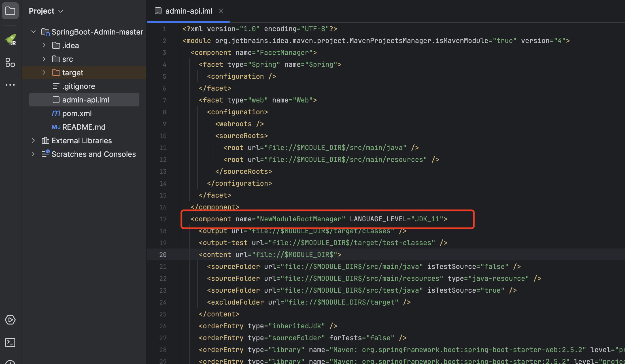Select the src folder row
The width and height of the screenshot is (625, 364).
pyautogui.click(x=84, y=59)
